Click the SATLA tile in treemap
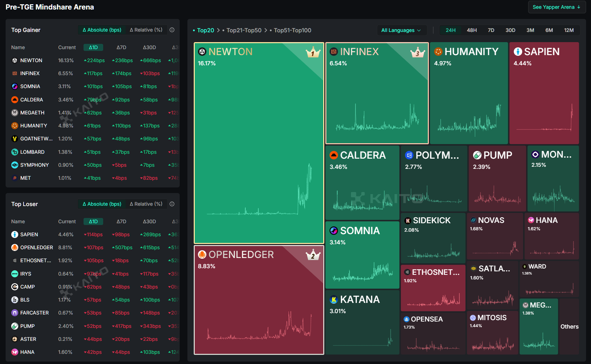Screen dimensions: 591x364 pos(492,285)
